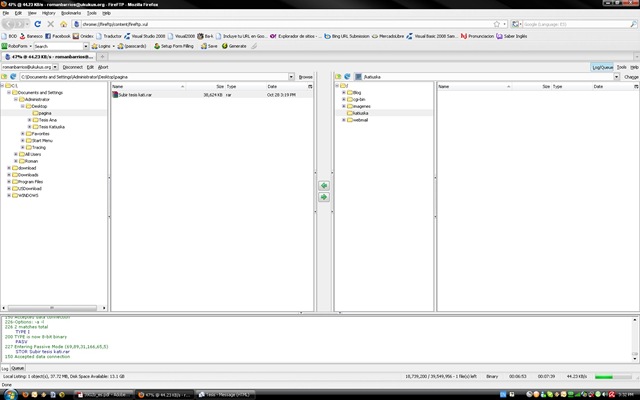Screen dimensions: 640x400
Task: Collapse the Desktop folder in tree
Action: pyautogui.click(x=22, y=106)
